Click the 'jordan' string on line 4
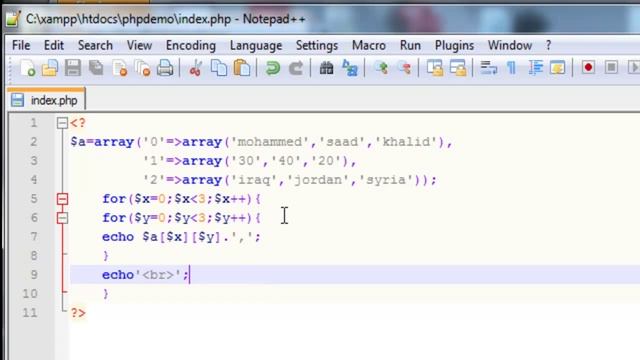This screenshot has width=640, height=360. pyautogui.click(x=319, y=180)
